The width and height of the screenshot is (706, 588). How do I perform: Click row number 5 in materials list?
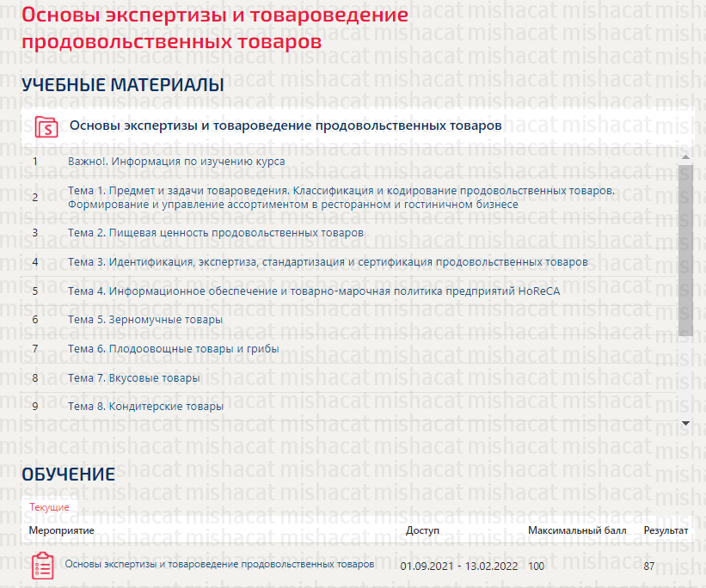35,291
